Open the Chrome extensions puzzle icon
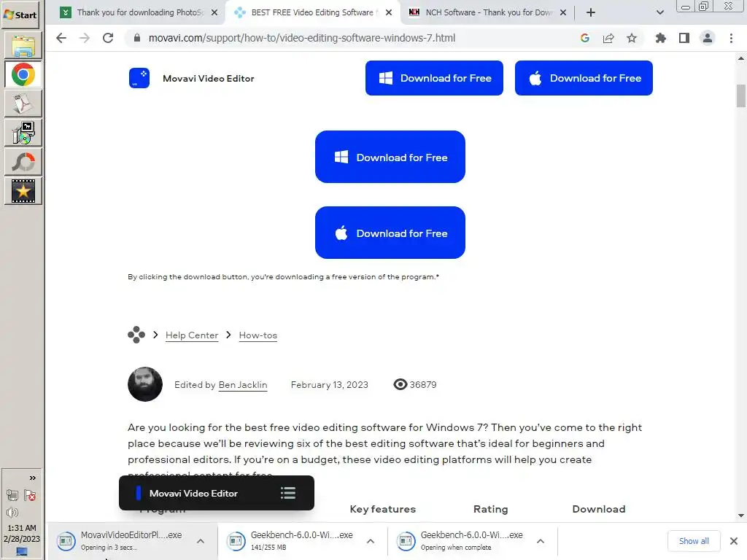 [660, 38]
